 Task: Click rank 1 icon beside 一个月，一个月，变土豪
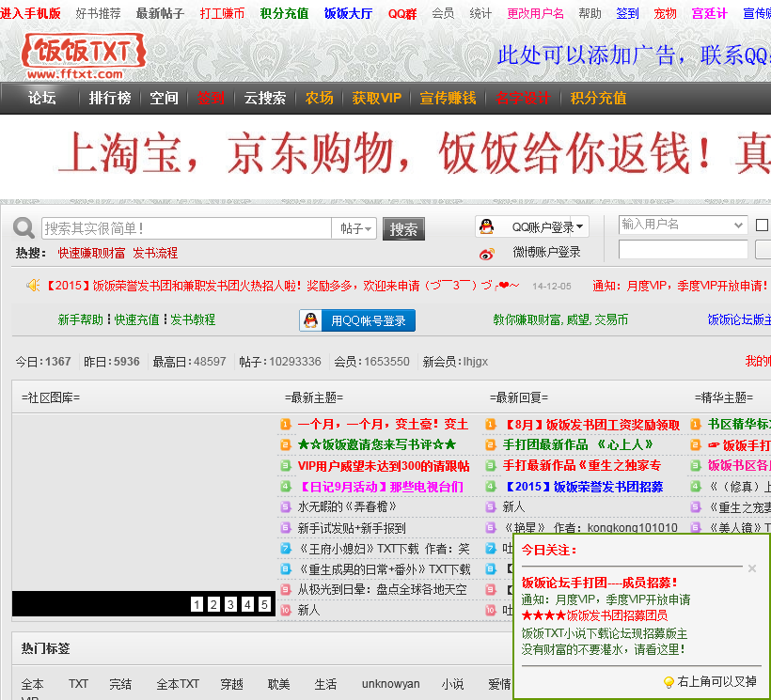(x=286, y=424)
